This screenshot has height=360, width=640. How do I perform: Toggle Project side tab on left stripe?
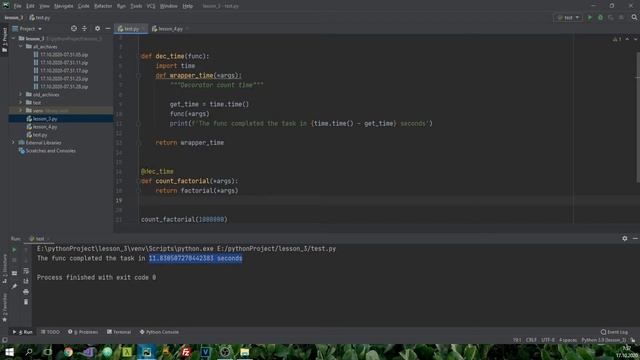tap(4, 40)
